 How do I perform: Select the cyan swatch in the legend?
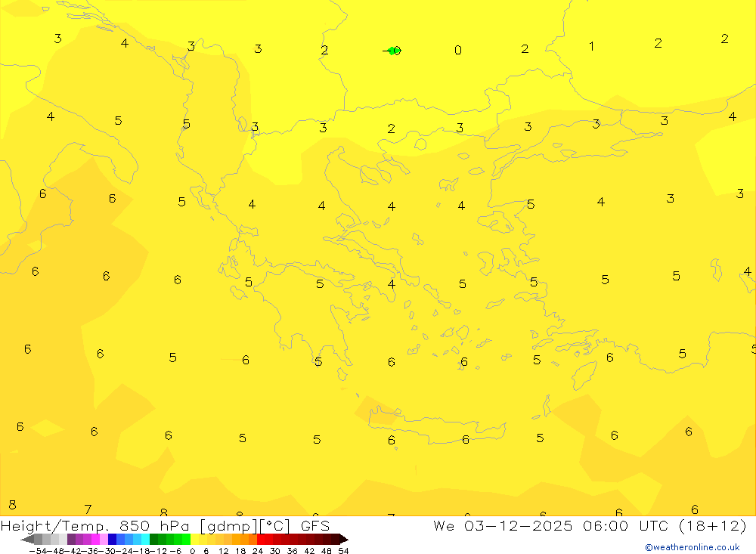point(145,540)
